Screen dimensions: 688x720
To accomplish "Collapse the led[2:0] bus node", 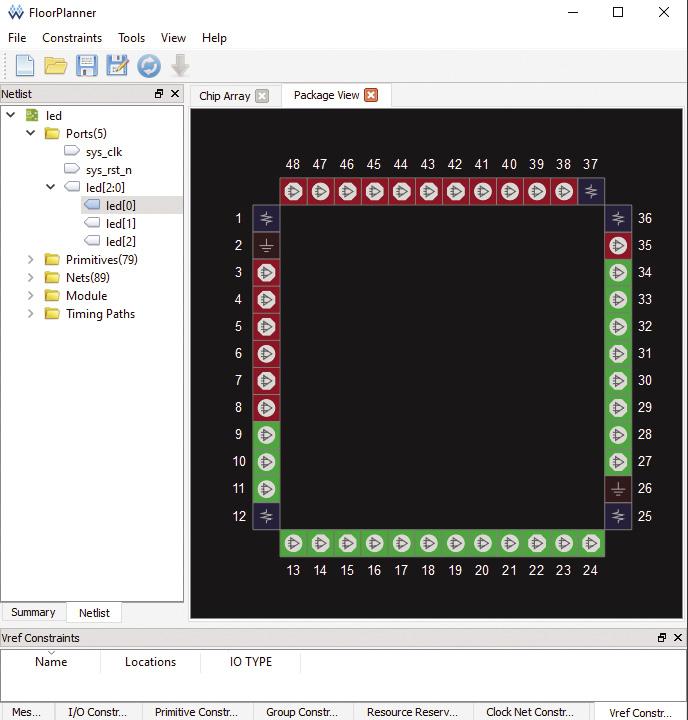I will [x=51, y=187].
